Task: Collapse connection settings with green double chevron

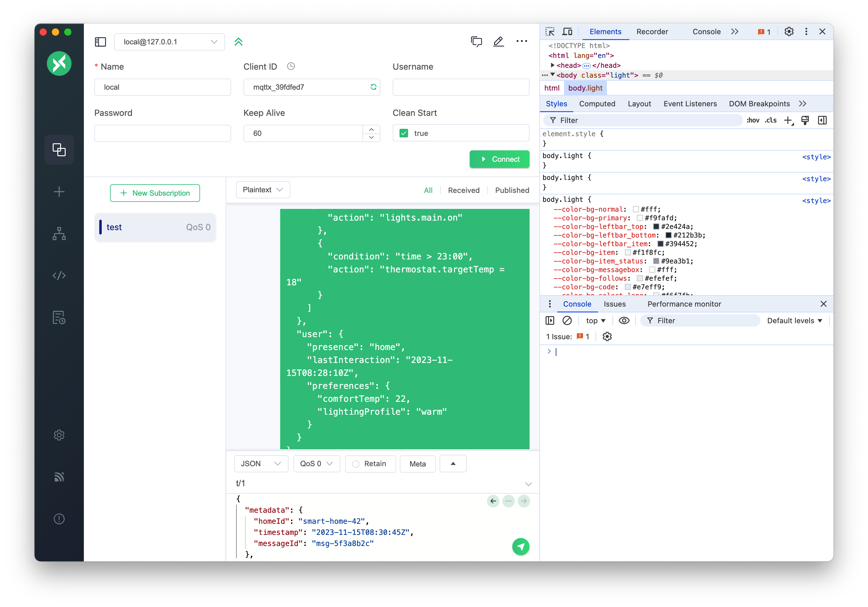Action: pos(239,42)
